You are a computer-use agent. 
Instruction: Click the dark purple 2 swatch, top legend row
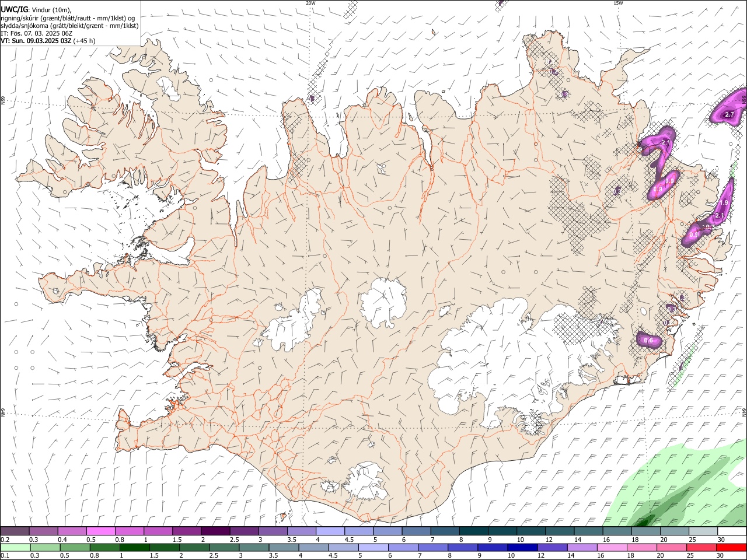[215, 531]
